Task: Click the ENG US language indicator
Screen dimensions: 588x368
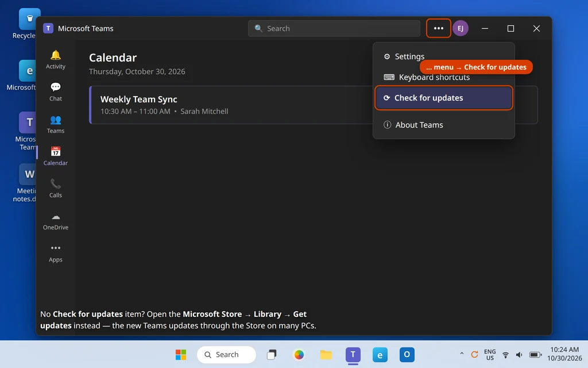Action: (x=490, y=354)
